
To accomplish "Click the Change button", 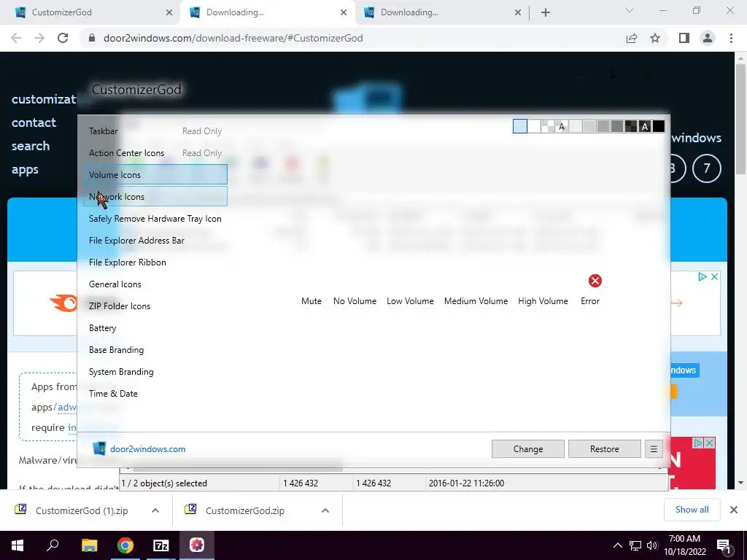I will tap(528, 449).
